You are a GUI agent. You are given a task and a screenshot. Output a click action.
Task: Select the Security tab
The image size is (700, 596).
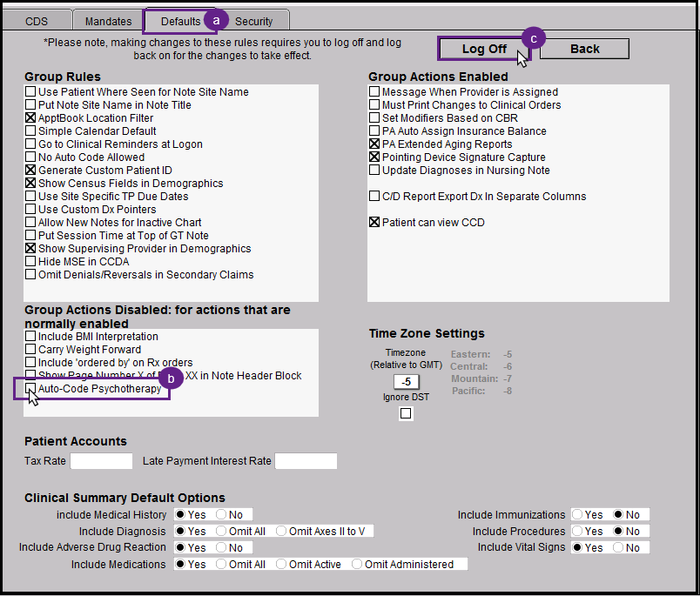click(x=253, y=21)
